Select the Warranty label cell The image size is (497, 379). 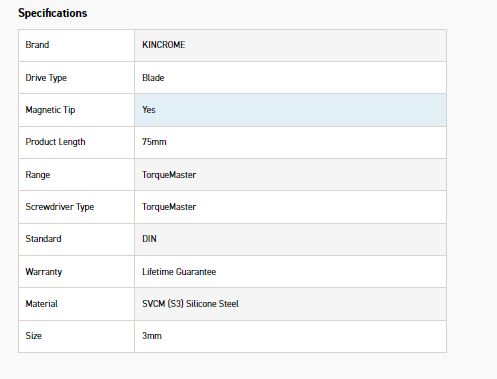tap(76, 272)
